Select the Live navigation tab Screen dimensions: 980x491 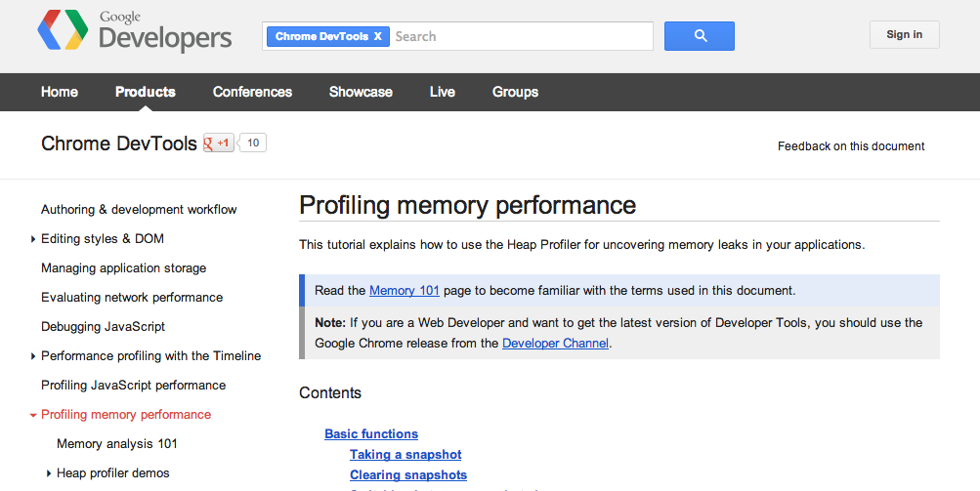(x=442, y=92)
